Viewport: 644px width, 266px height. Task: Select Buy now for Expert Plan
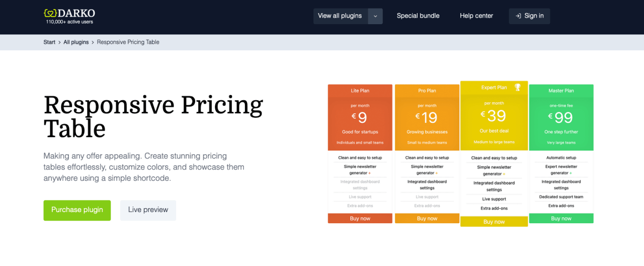tap(494, 222)
